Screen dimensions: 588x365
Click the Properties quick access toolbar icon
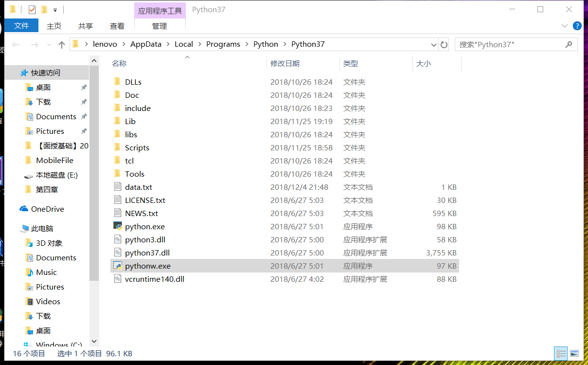click(32, 10)
